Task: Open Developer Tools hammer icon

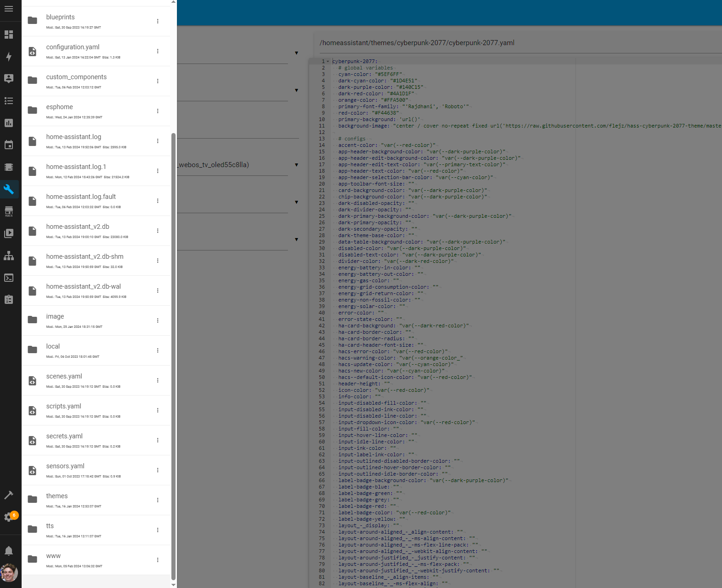Action: tap(9, 495)
